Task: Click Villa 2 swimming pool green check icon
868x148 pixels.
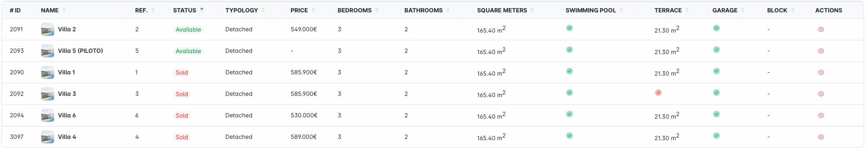Action: tap(569, 28)
